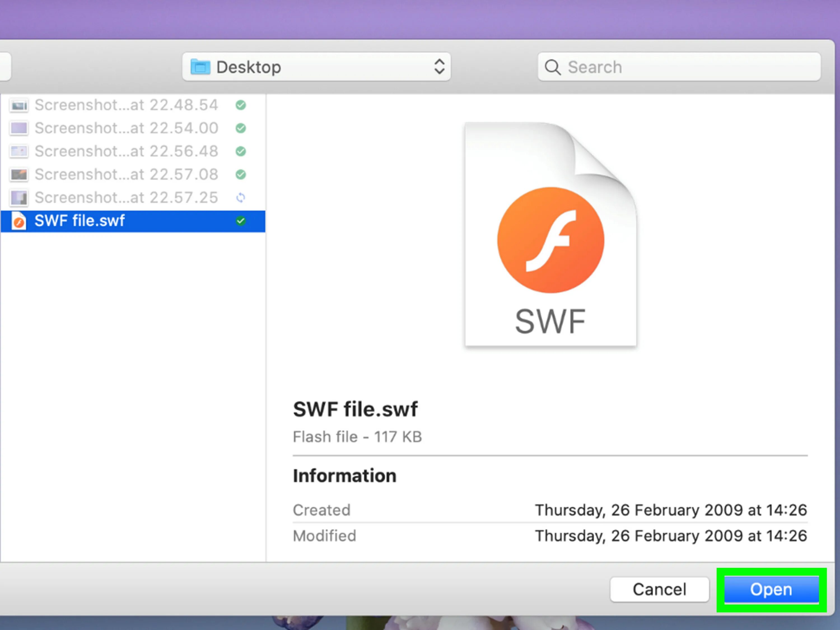Click the green sync checkmark on SWF file.swf row
The width and height of the screenshot is (840, 630).
pyautogui.click(x=241, y=221)
